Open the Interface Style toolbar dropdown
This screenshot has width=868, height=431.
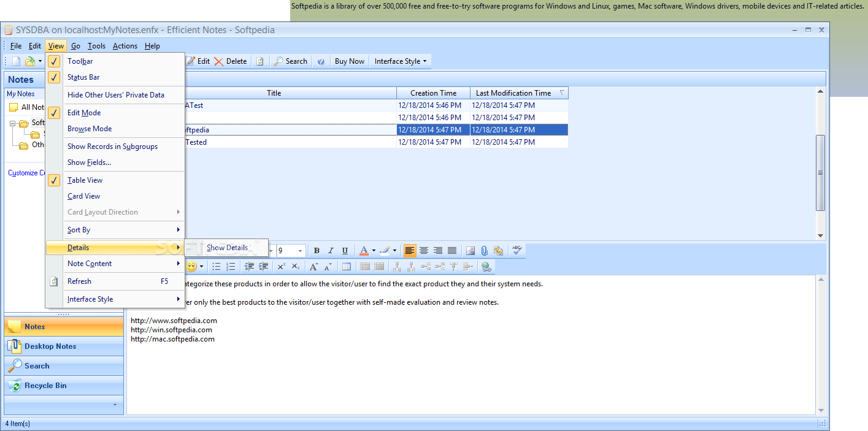[401, 61]
